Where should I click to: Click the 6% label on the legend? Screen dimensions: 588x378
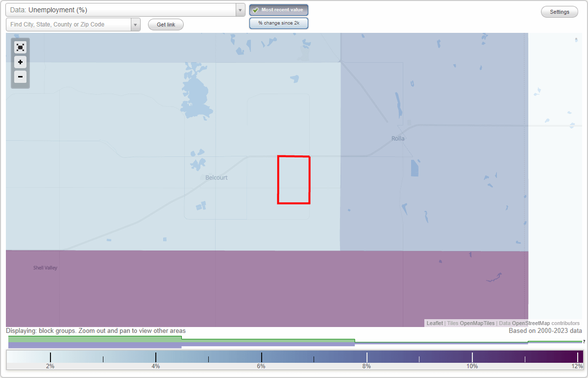261,366
